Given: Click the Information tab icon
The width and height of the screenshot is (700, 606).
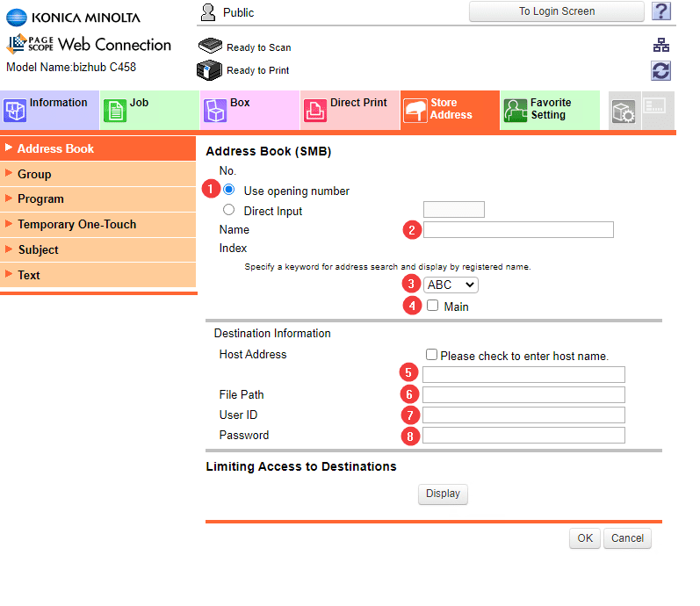Looking at the screenshot, I should coord(16,110).
